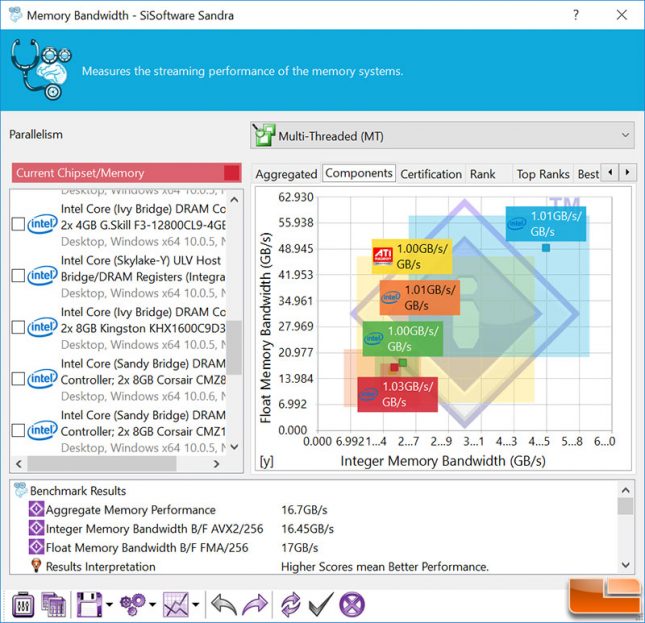Click the red Current Chipset/Memory color swatch
The height and width of the screenshot is (623, 645).
click(232, 173)
